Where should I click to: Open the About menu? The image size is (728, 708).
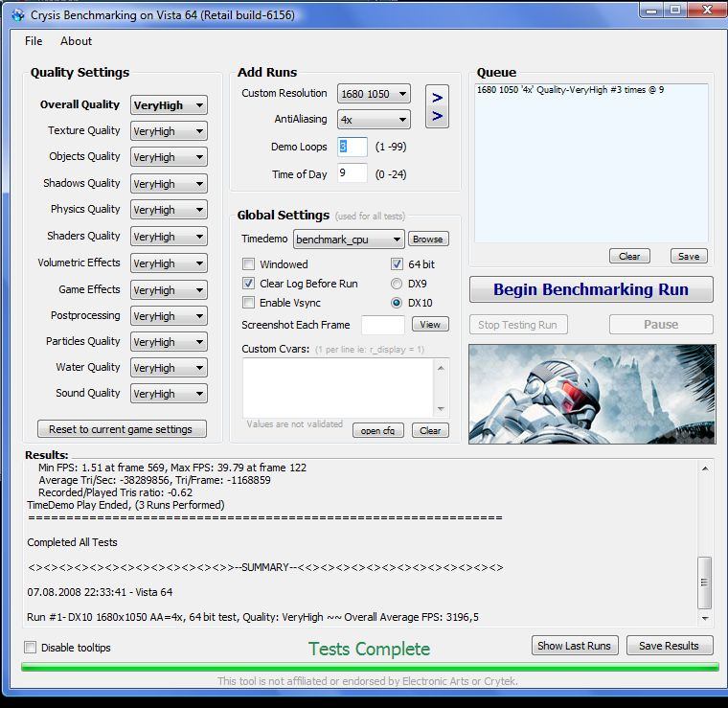coord(76,41)
